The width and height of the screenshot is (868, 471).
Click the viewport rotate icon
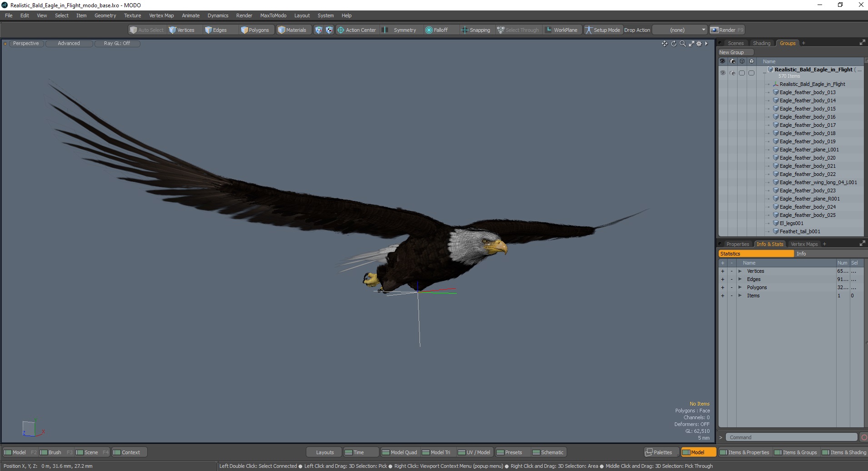pyautogui.click(x=673, y=44)
